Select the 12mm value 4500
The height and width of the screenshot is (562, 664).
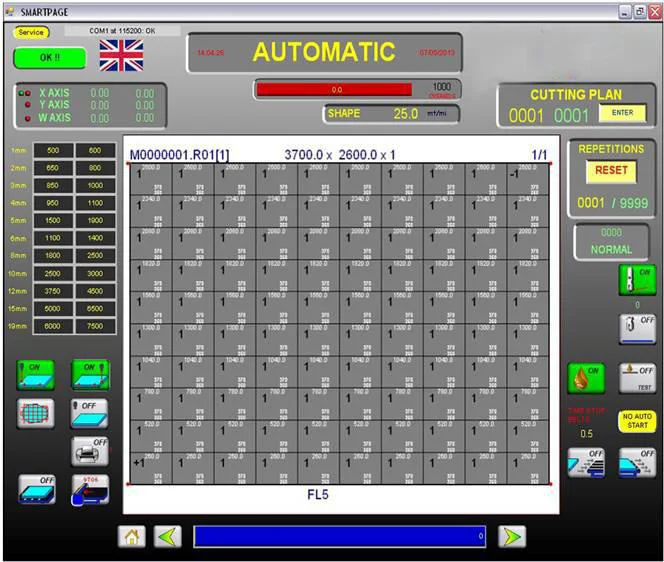95,291
